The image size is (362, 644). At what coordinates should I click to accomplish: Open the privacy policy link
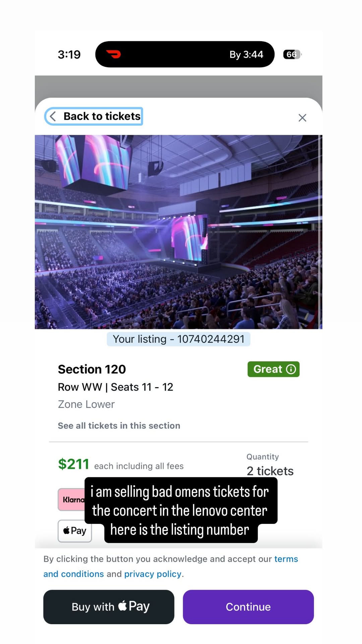pyautogui.click(x=153, y=574)
